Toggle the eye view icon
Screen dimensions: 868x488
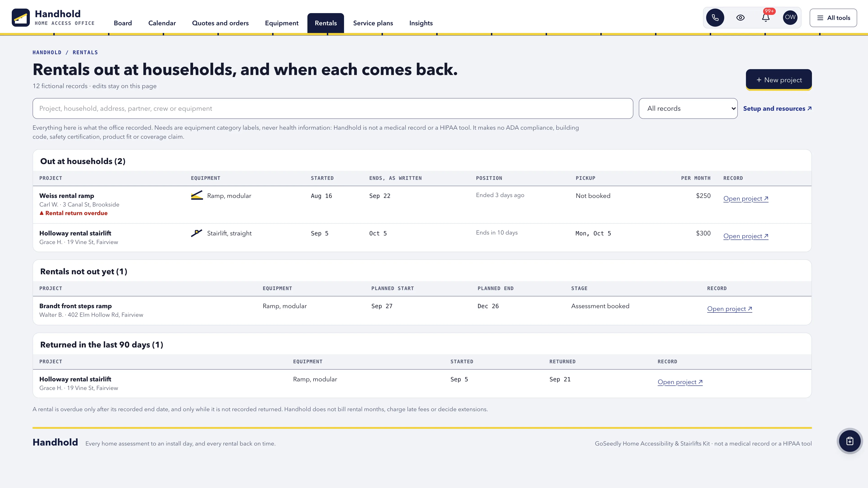[x=740, y=18]
